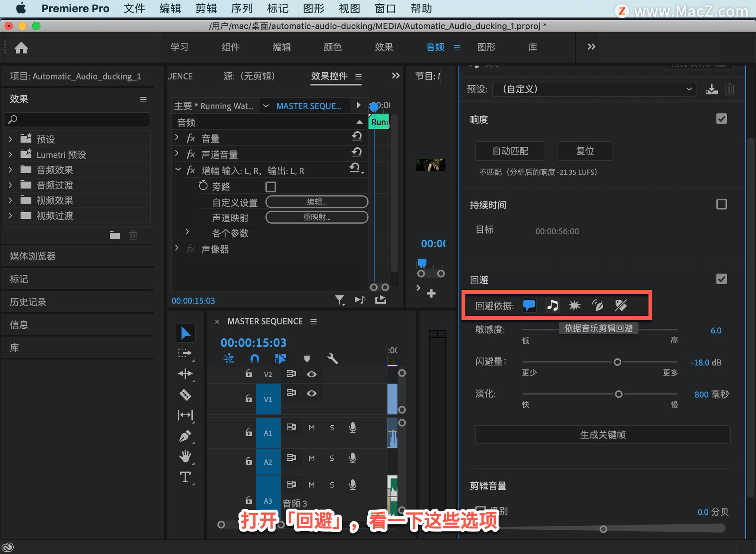Select the Hand tool
The height and width of the screenshot is (554, 756).
pos(185,456)
